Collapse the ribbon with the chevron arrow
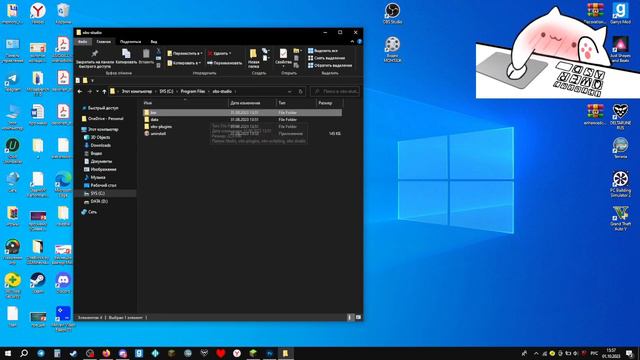This screenshot has width=640, height=360. [x=352, y=42]
